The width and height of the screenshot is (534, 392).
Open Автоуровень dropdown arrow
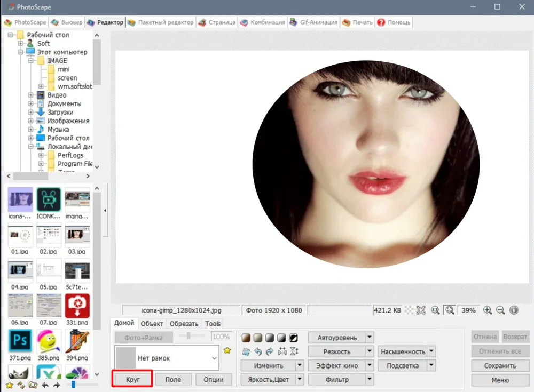pyautogui.click(x=370, y=338)
